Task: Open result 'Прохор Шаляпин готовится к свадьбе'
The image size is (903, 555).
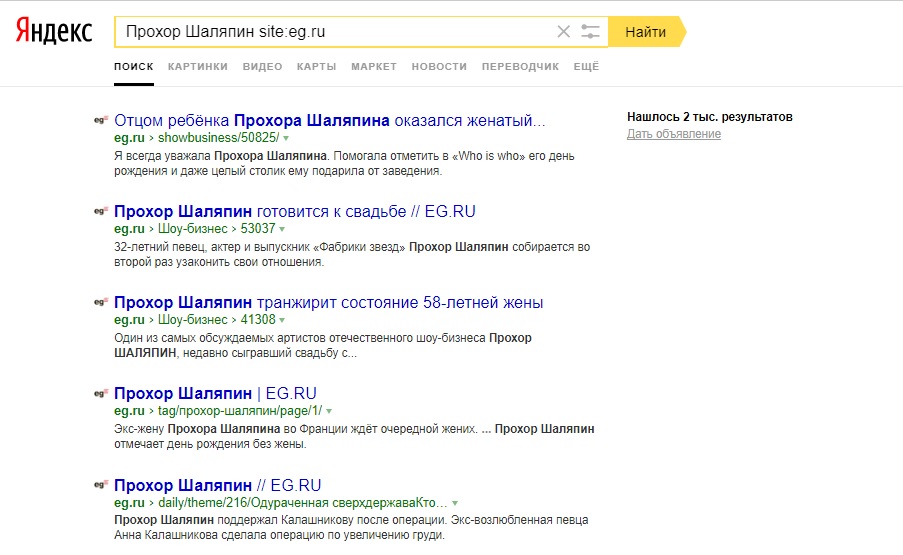Action: click(294, 211)
